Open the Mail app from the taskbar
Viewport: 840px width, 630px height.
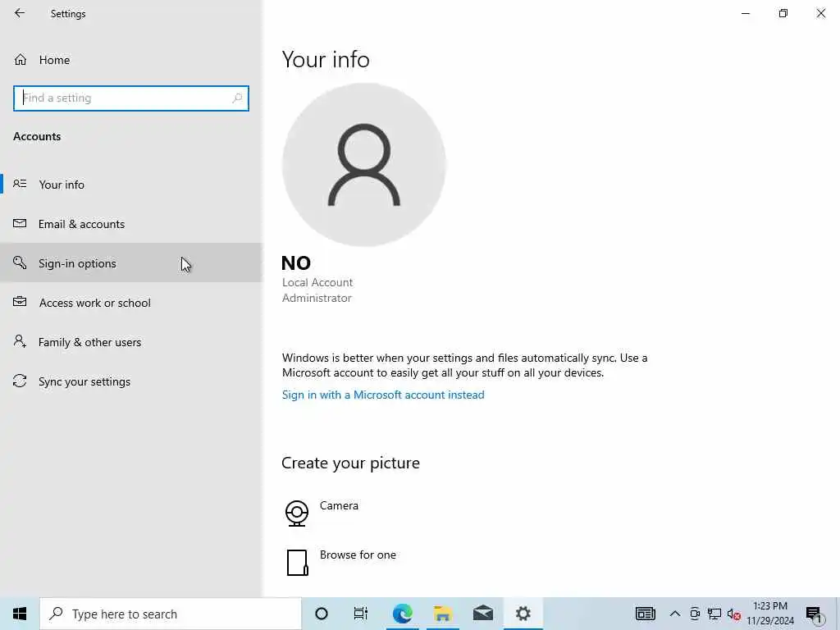tap(483, 614)
